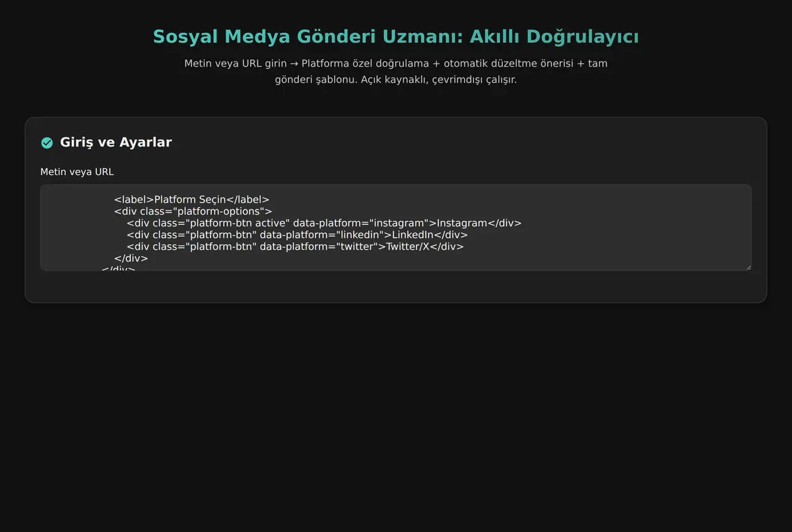This screenshot has width=792, height=532.
Task: Click the page title Sosyal Medya Gönderi Uzmanı
Action: tap(396, 37)
